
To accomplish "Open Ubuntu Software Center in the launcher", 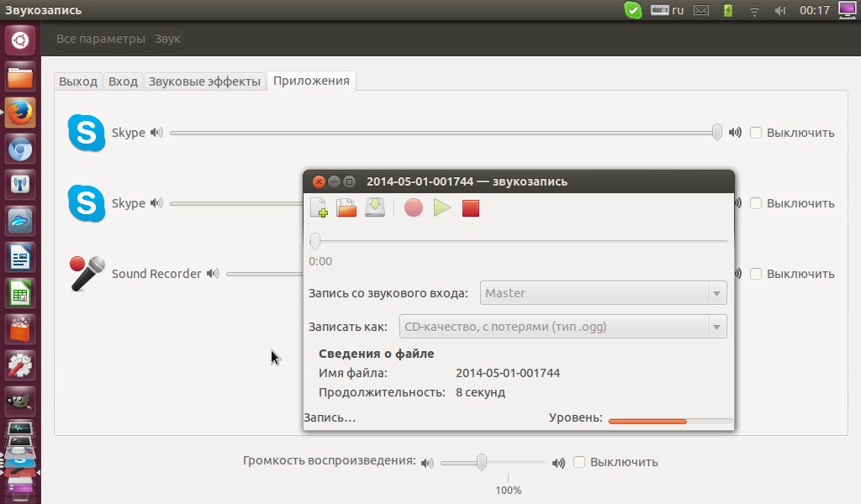I will point(20,329).
